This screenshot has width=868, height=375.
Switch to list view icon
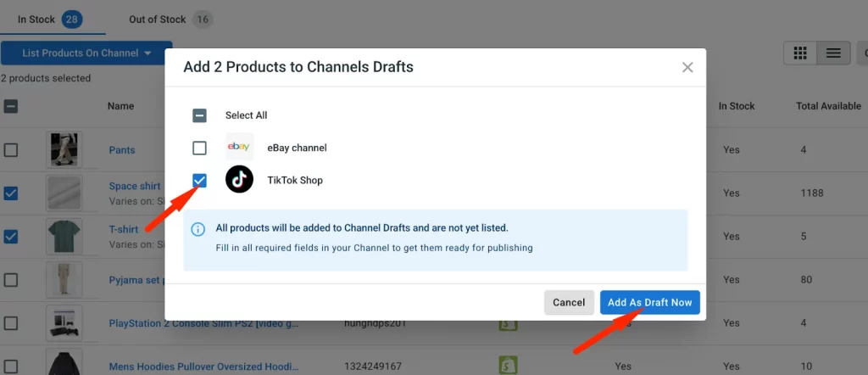pyautogui.click(x=834, y=53)
